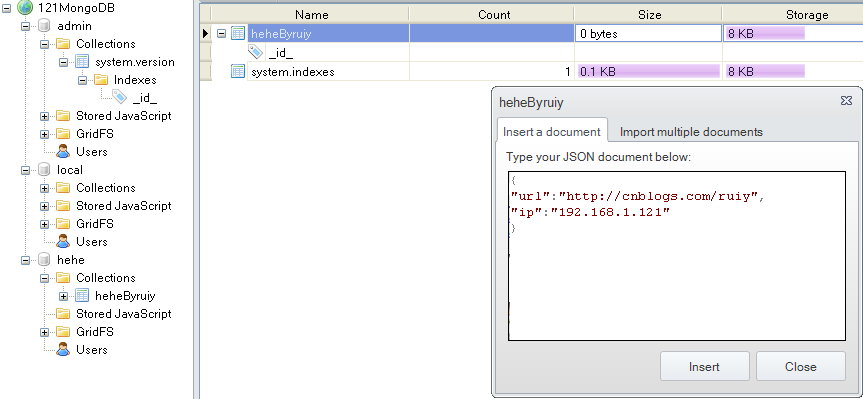Click the system.indexes 8 KB storage cell

click(793, 72)
